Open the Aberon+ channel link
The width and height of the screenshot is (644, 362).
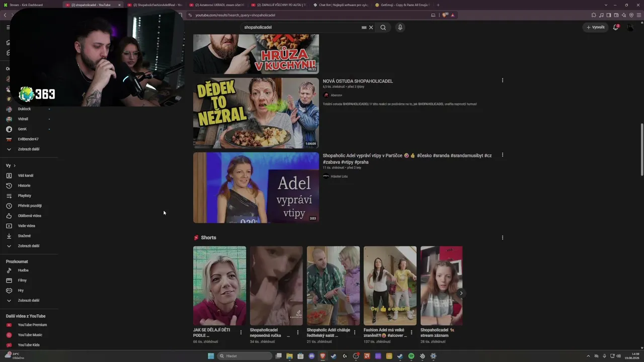click(336, 95)
